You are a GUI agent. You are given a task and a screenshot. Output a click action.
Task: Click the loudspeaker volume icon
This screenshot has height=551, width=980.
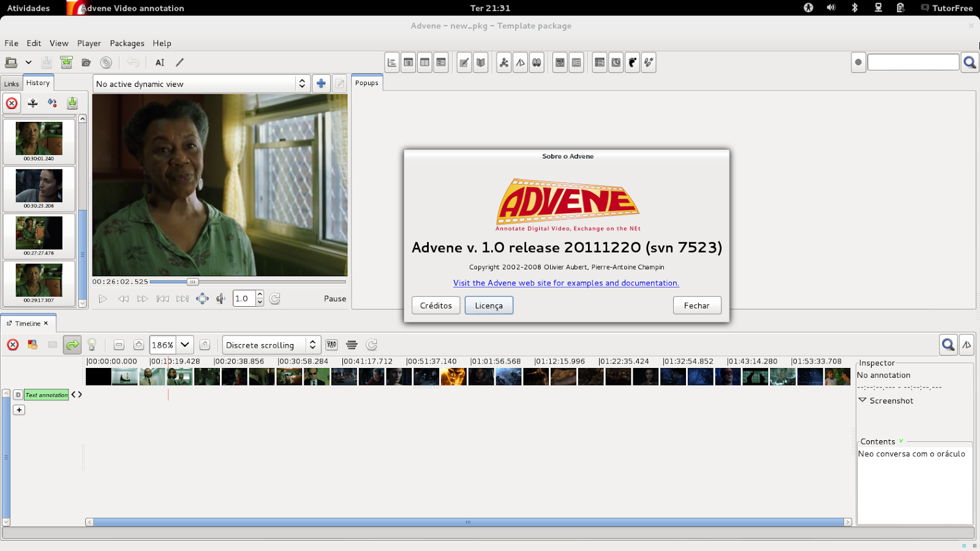[221, 299]
